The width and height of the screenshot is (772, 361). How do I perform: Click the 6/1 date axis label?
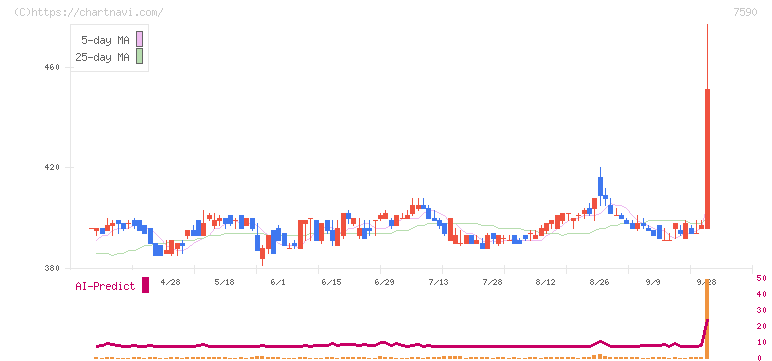tap(278, 282)
